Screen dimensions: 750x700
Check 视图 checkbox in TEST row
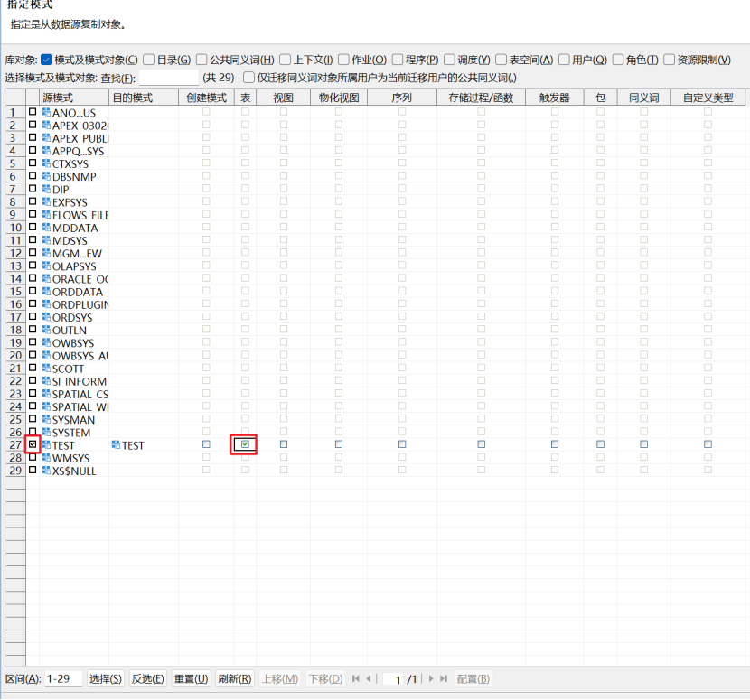point(284,444)
